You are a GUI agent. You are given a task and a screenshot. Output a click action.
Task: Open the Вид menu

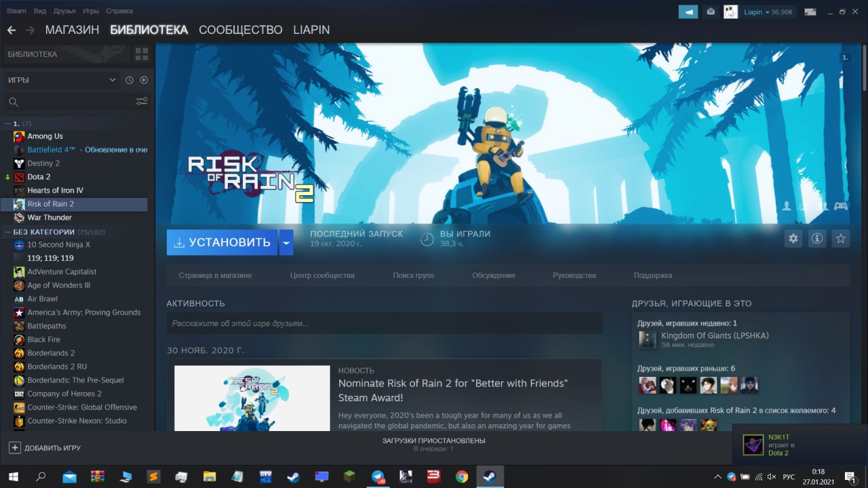coord(40,11)
